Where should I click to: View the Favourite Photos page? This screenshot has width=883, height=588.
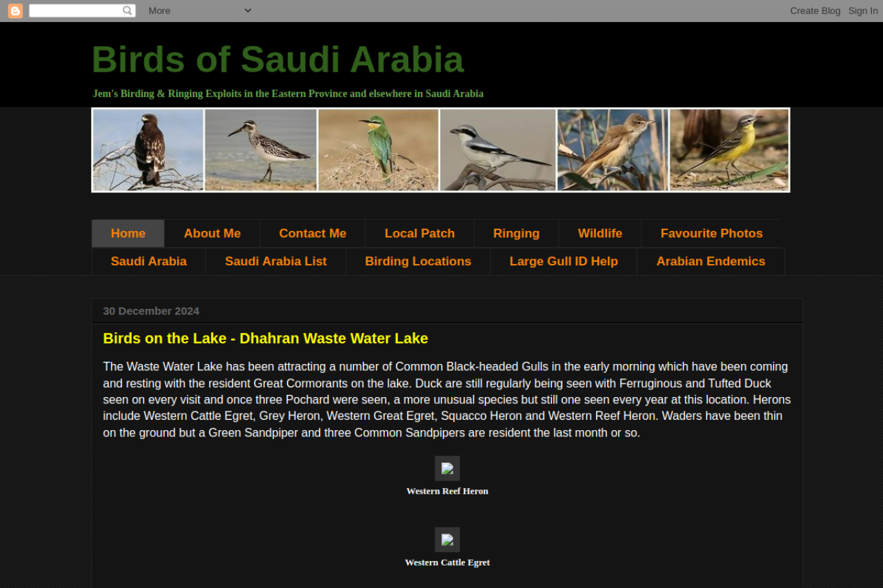(712, 234)
